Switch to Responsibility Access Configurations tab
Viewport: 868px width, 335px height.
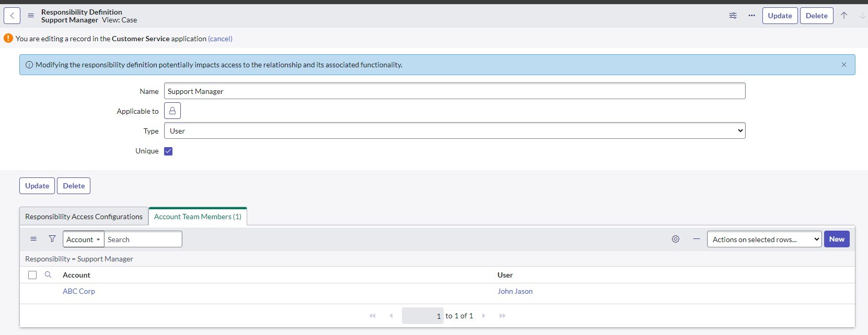84,217
